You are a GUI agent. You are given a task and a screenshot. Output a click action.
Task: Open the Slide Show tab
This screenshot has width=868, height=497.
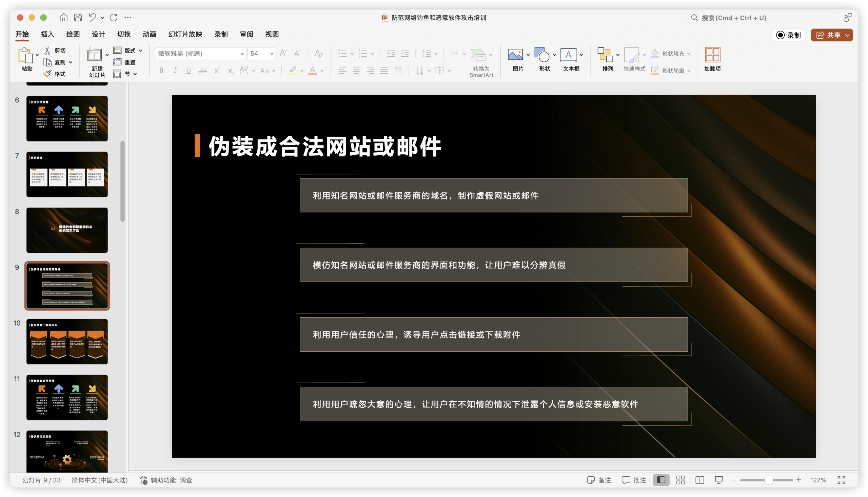pos(185,34)
